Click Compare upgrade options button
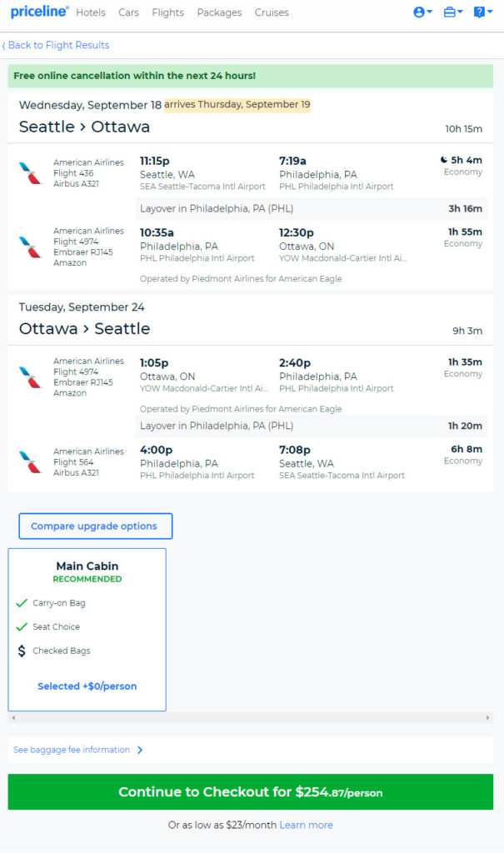504x853 pixels. [96, 526]
